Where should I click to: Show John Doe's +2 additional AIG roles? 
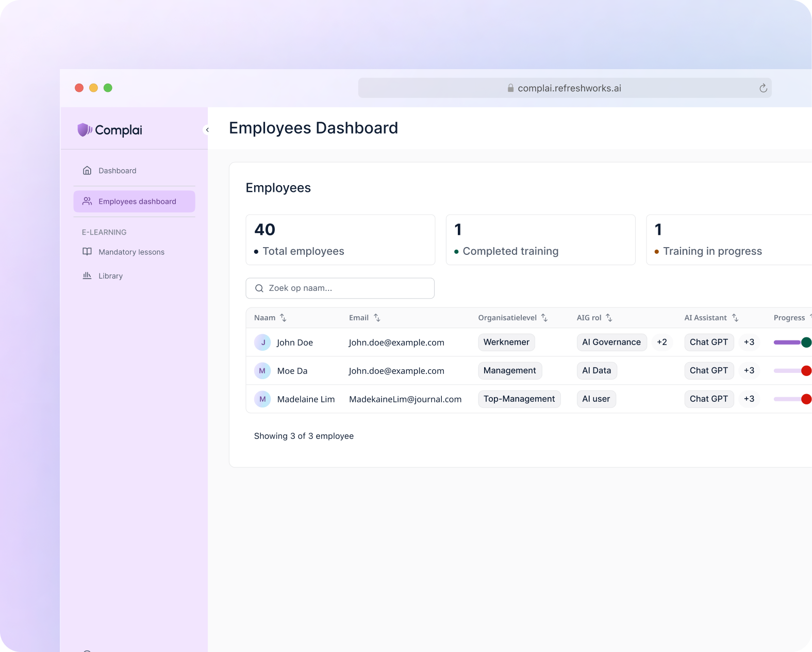click(661, 343)
